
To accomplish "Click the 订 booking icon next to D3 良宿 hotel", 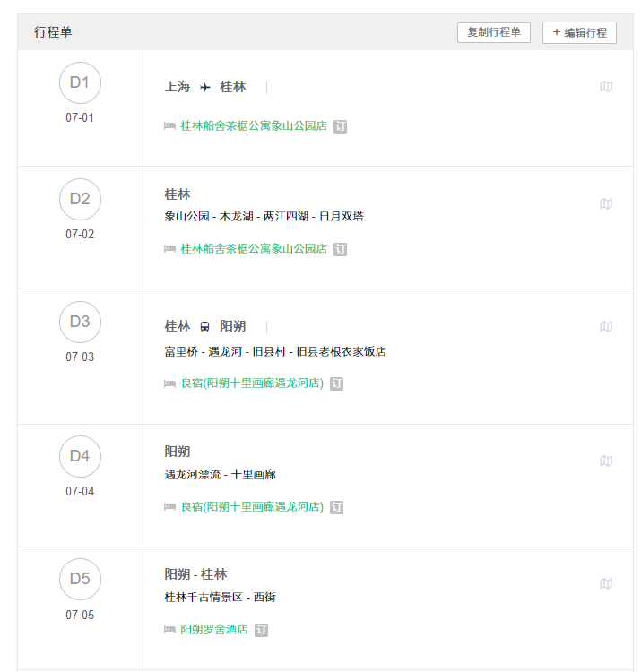I will (336, 383).
